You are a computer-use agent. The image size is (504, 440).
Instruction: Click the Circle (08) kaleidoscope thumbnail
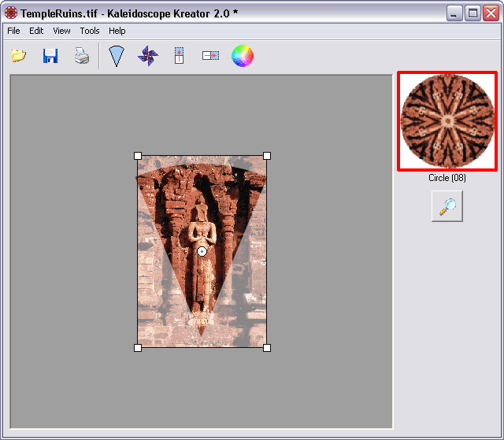(x=447, y=120)
